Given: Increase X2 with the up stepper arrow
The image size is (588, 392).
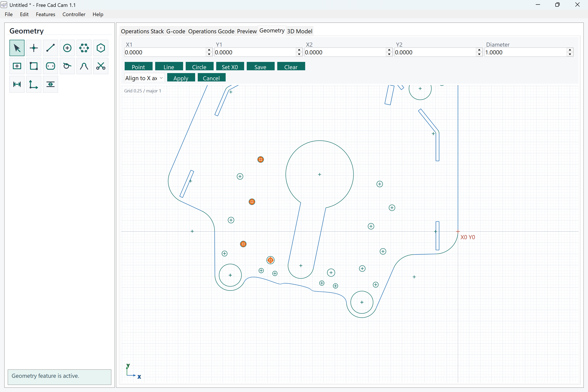Looking at the screenshot, I should [389, 50].
